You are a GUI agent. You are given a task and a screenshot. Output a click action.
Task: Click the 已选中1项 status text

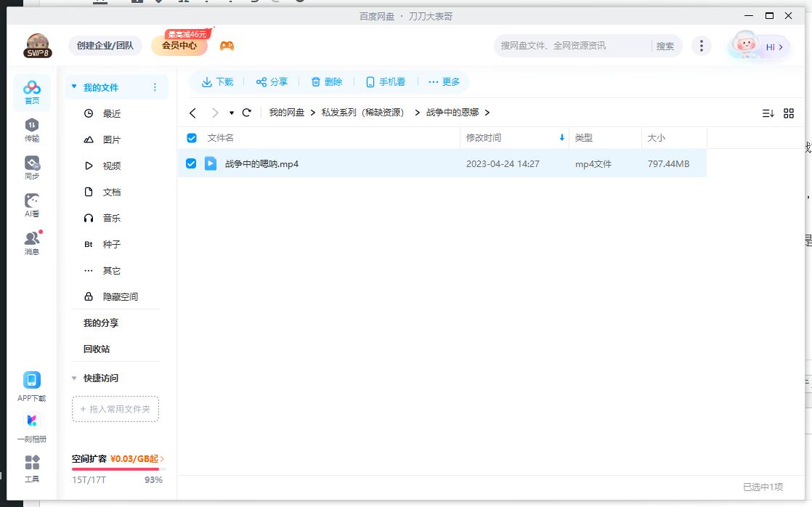[763, 487]
